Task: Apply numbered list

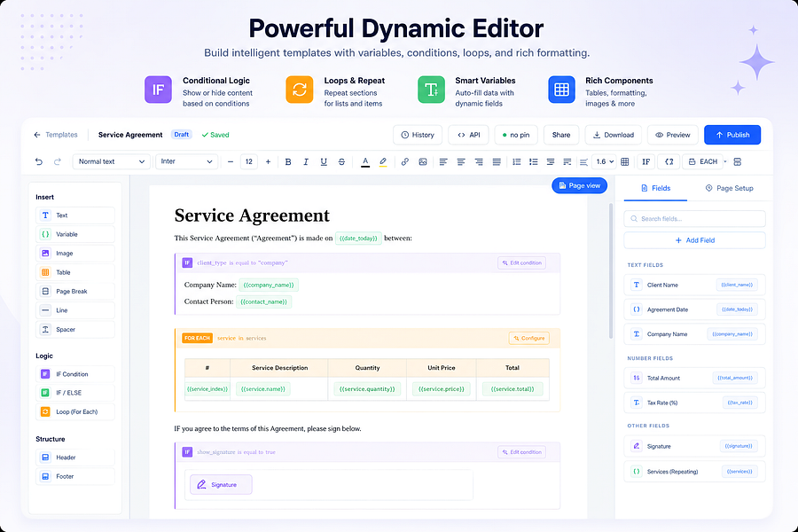Action: pos(517,162)
